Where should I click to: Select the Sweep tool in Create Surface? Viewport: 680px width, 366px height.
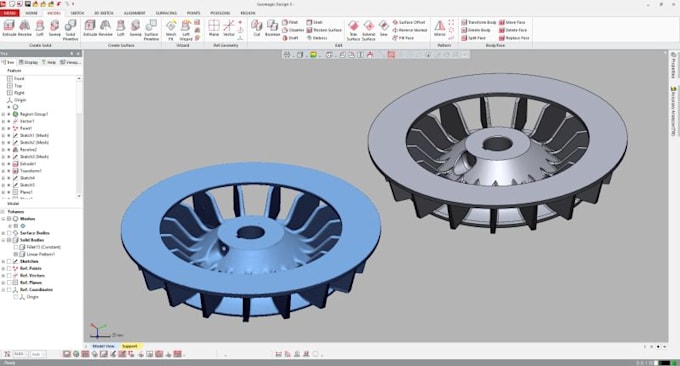(135, 29)
